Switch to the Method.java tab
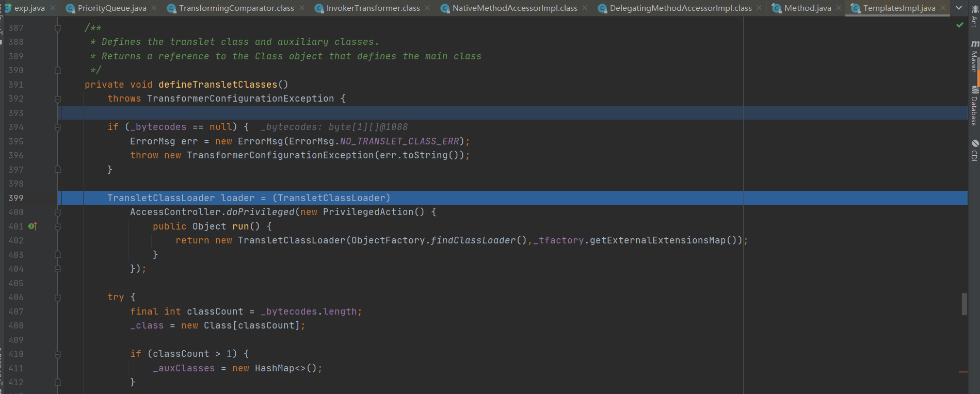The image size is (980, 394). coord(808,8)
